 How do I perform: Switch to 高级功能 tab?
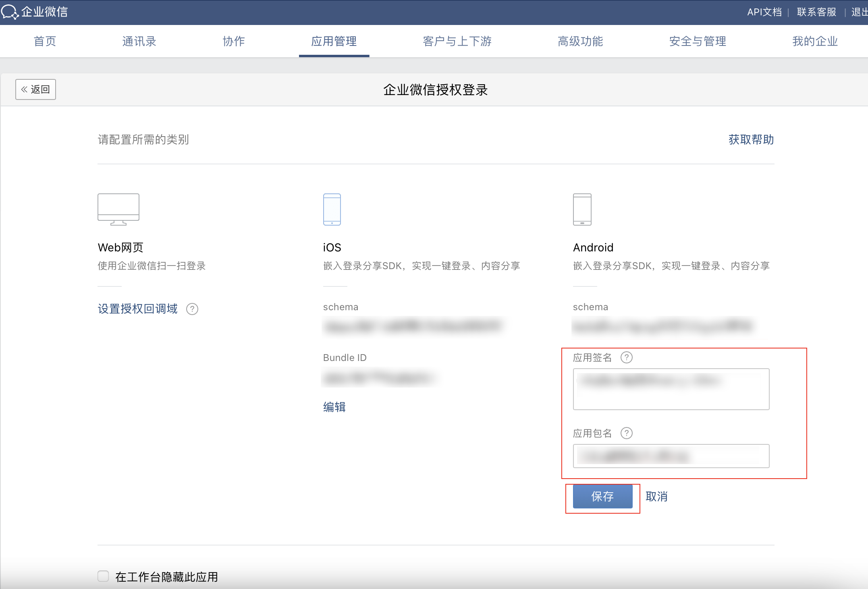tap(580, 41)
